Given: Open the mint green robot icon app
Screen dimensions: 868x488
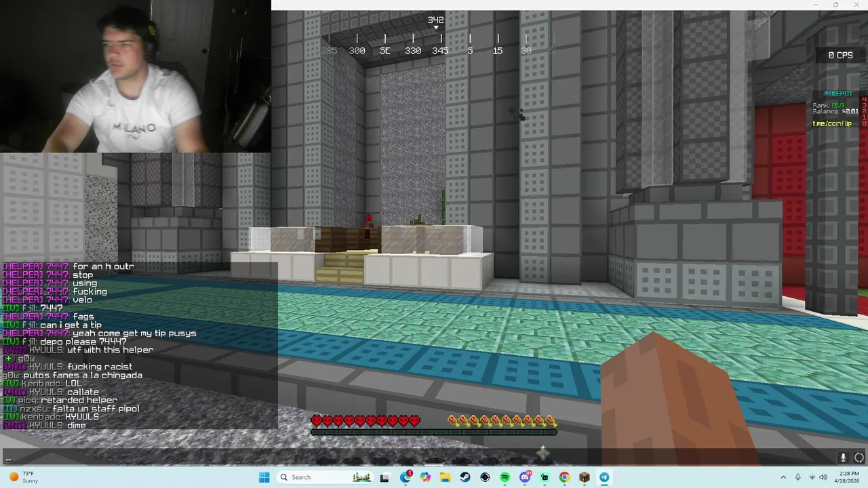Looking at the screenshot, I should pyautogui.click(x=545, y=477).
